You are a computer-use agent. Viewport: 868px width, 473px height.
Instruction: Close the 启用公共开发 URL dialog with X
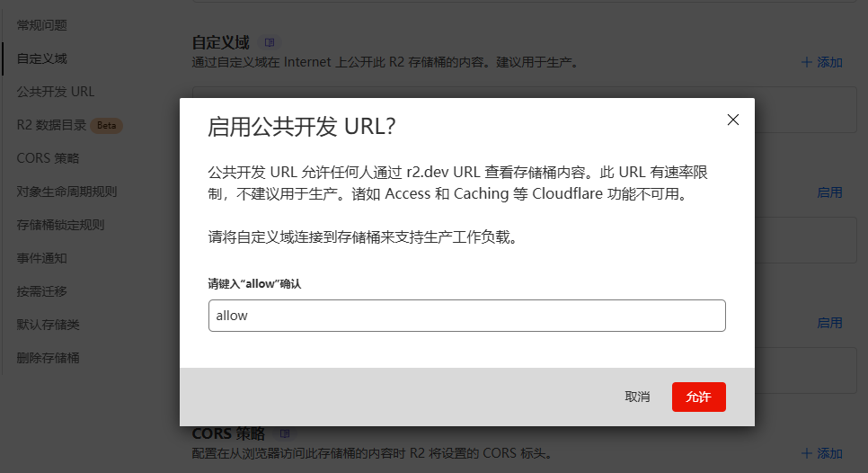732,120
